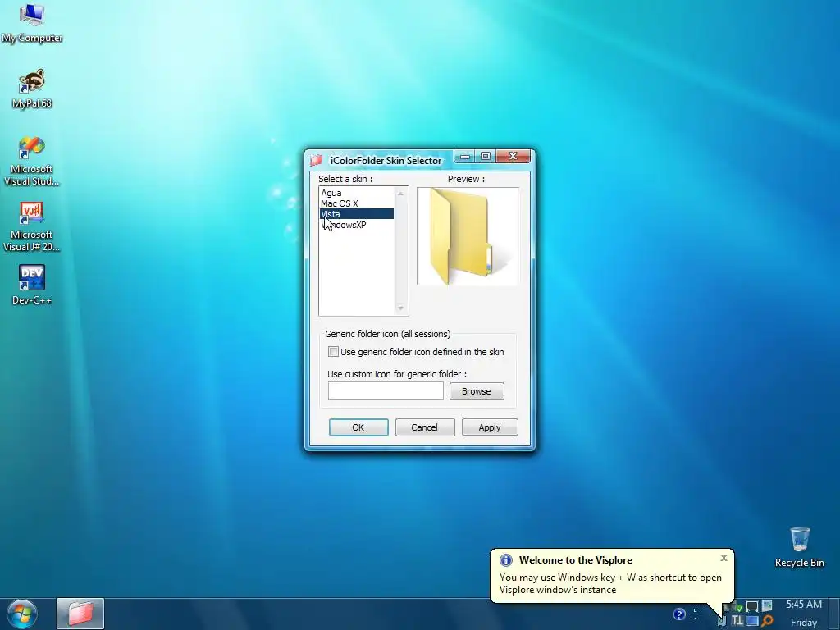The width and height of the screenshot is (840, 630).
Task: Click the Show Desktop strip right of the clock
Action: pyautogui.click(x=834, y=614)
